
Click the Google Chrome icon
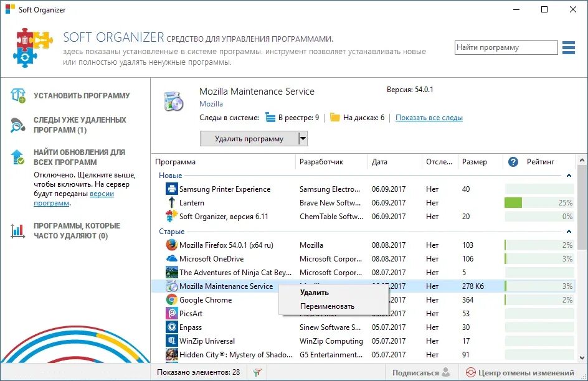[x=171, y=299]
